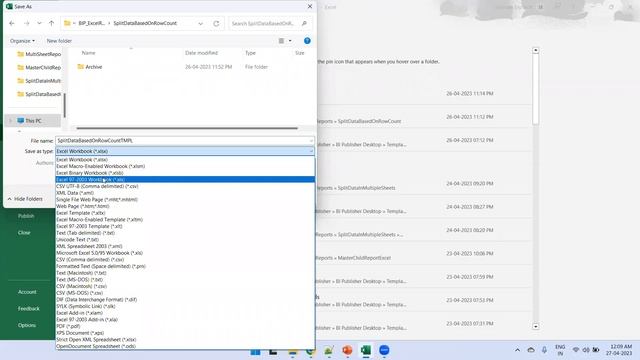The image size is (640, 360).
Task: Click the search box in Save As dialog
Action: tap(269, 23)
